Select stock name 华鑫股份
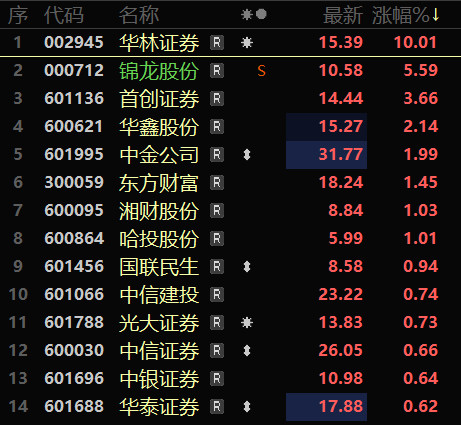 [159, 127]
